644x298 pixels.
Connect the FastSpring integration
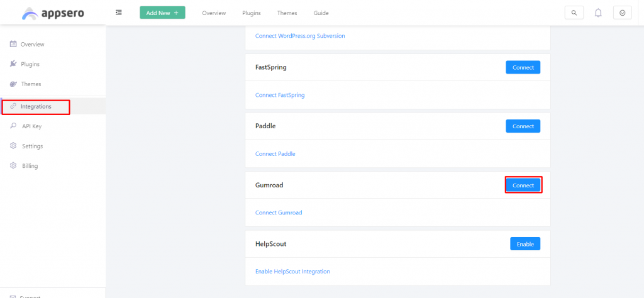(523, 67)
